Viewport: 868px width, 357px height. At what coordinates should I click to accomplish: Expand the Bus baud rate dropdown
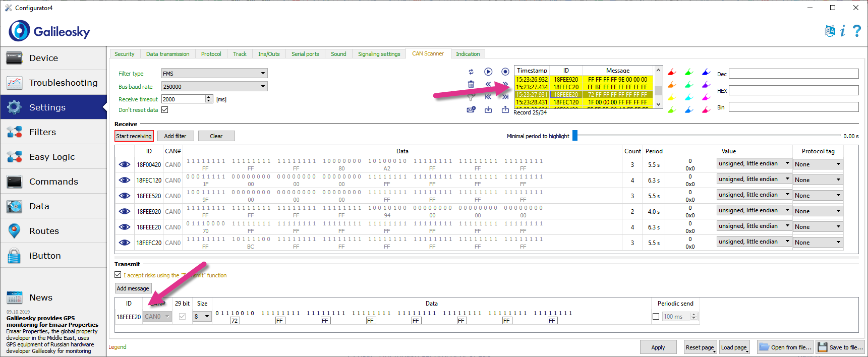click(x=214, y=87)
